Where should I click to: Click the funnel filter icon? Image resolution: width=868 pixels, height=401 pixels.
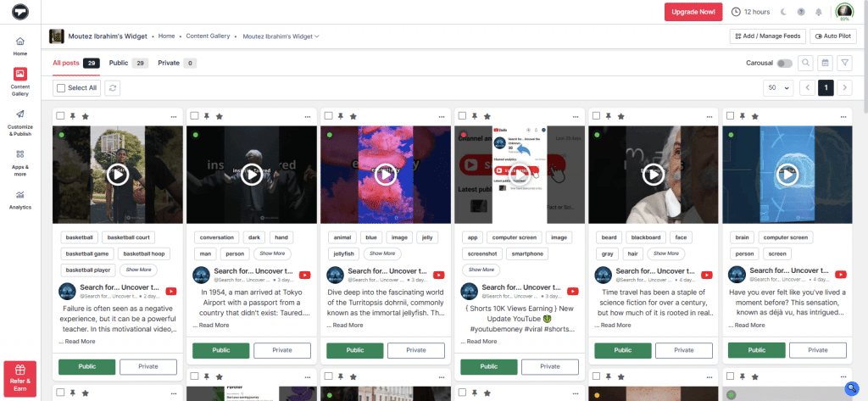pyautogui.click(x=843, y=63)
